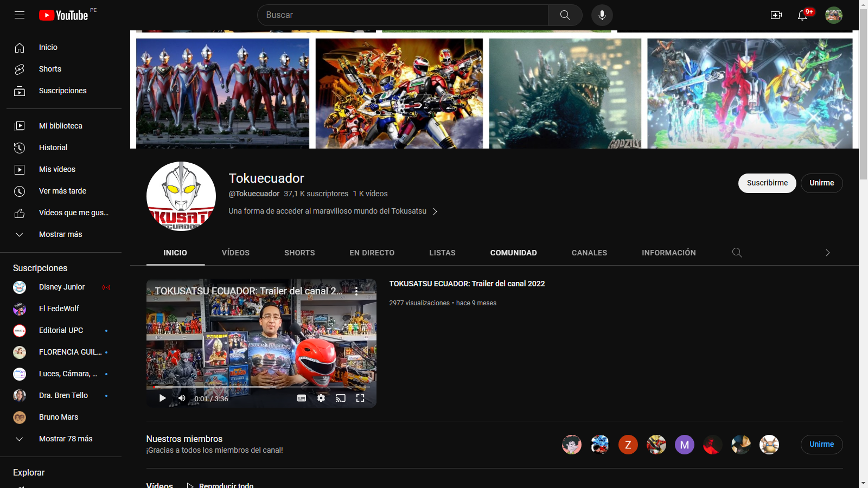Open Dra. Bren Tello channel
868x488 pixels.
(x=61, y=395)
